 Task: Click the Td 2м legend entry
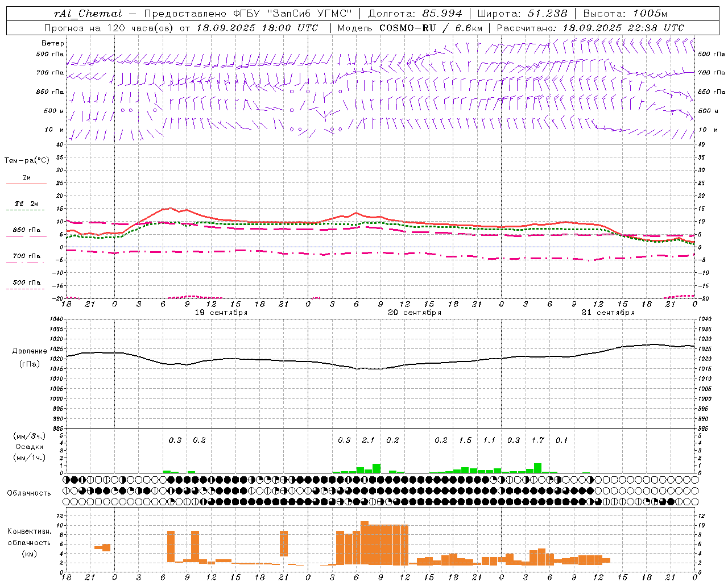(x=26, y=203)
